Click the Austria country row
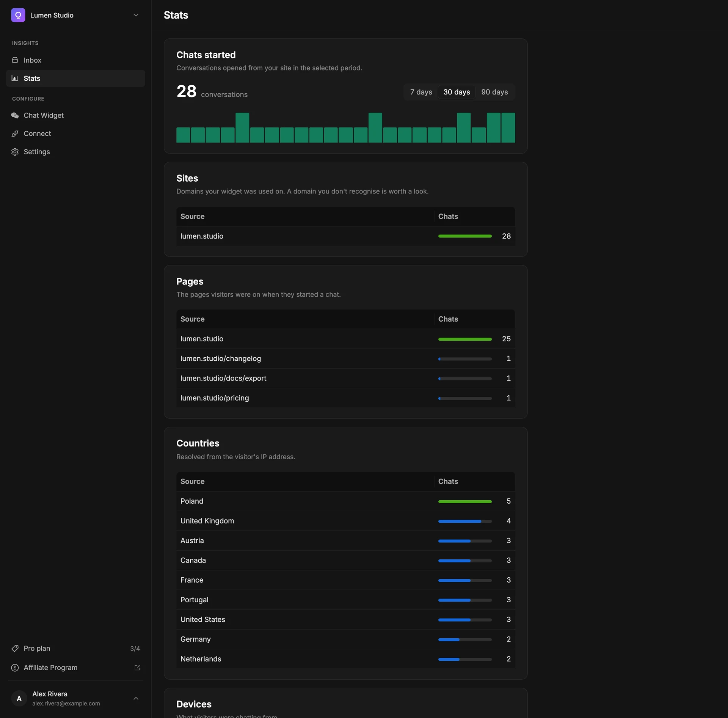 [345, 540]
